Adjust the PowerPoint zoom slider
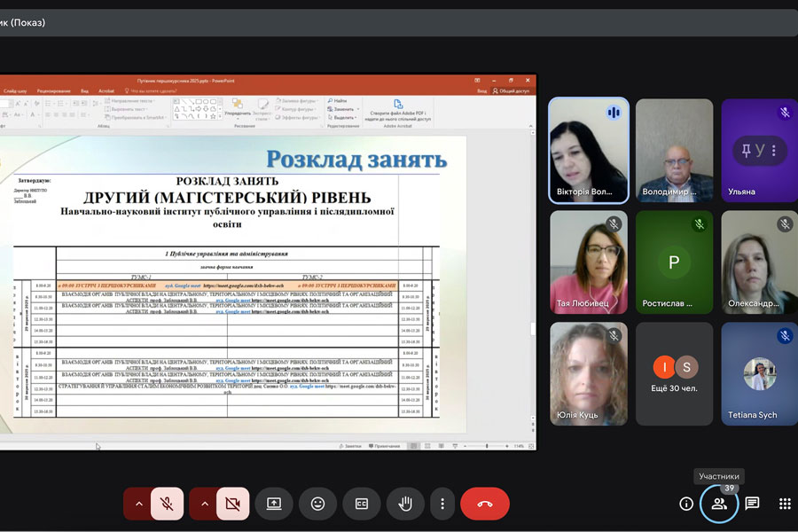The width and height of the screenshot is (798, 532). tap(488, 445)
